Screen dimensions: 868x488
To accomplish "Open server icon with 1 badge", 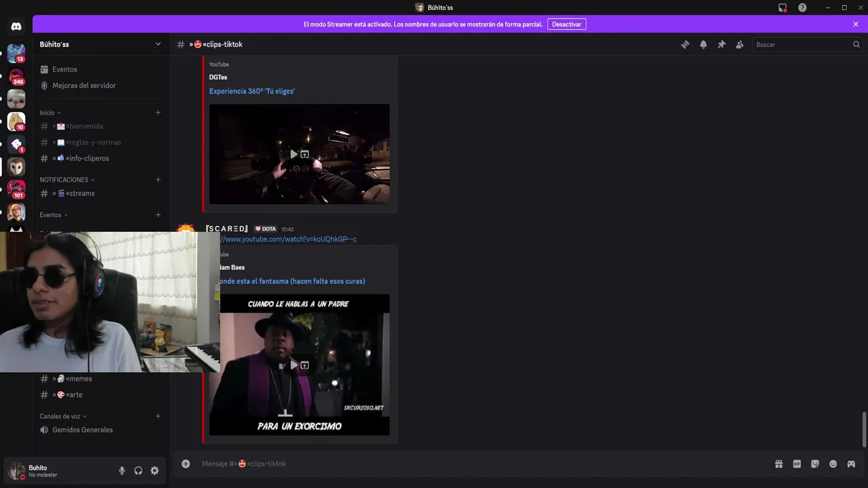I will [x=16, y=144].
